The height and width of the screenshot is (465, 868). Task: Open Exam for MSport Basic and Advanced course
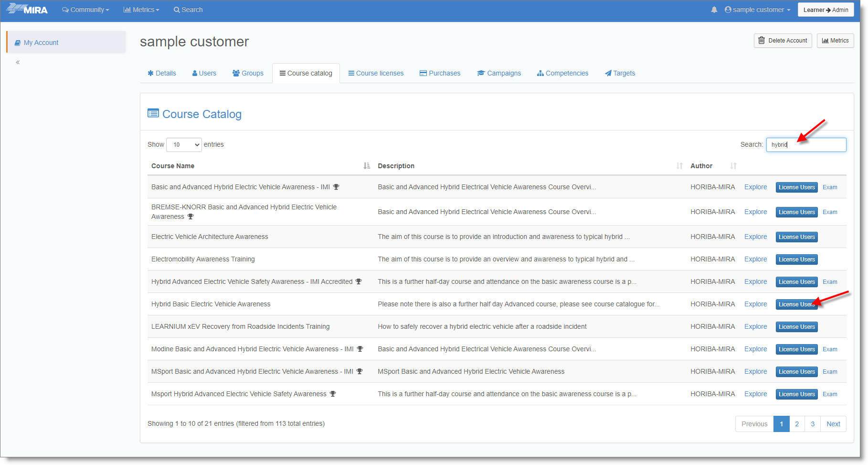(830, 372)
